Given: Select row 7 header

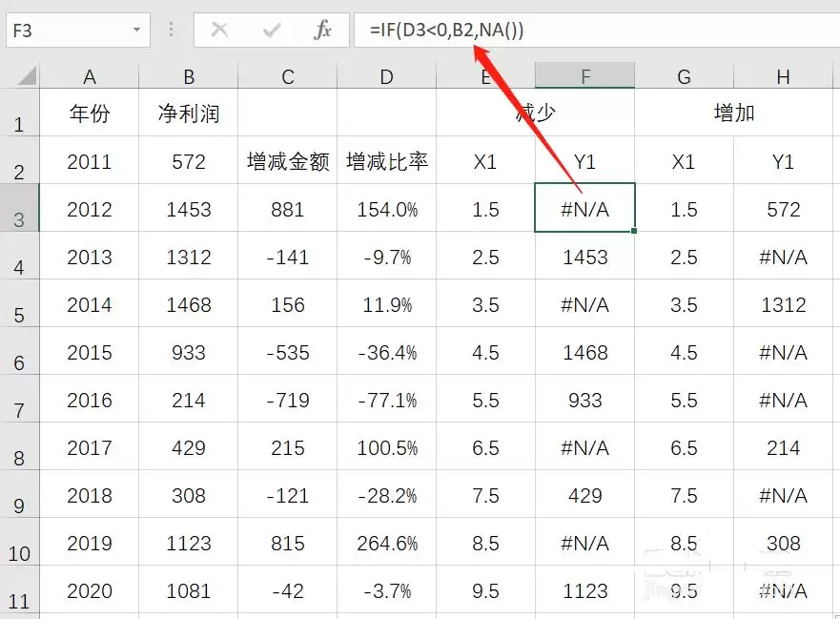Looking at the screenshot, I should [19, 399].
